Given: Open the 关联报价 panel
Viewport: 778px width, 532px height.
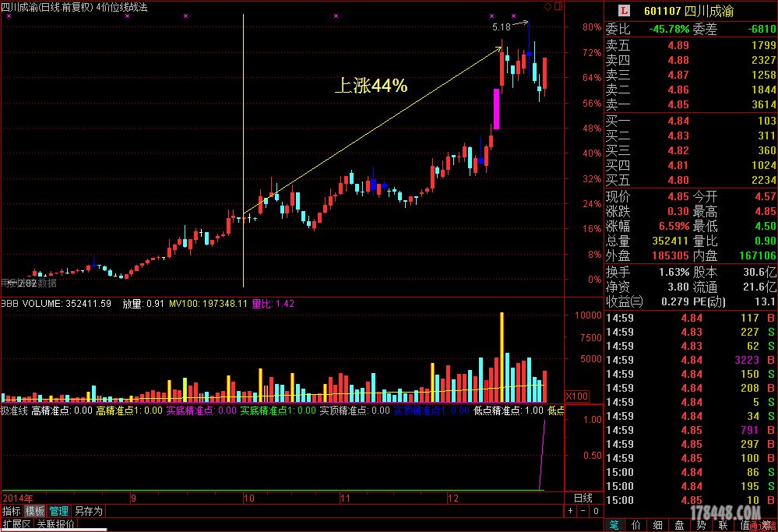Looking at the screenshot, I should (55, 523).
